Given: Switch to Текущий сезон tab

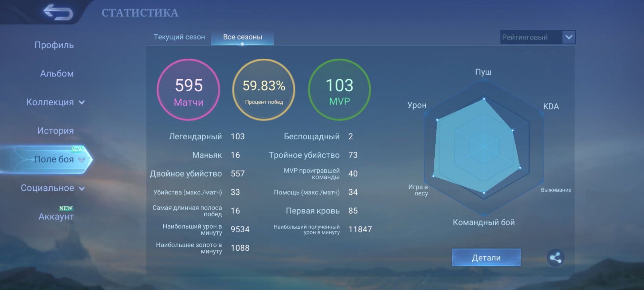Looking at the screenshot, I should tap(179, 37).
